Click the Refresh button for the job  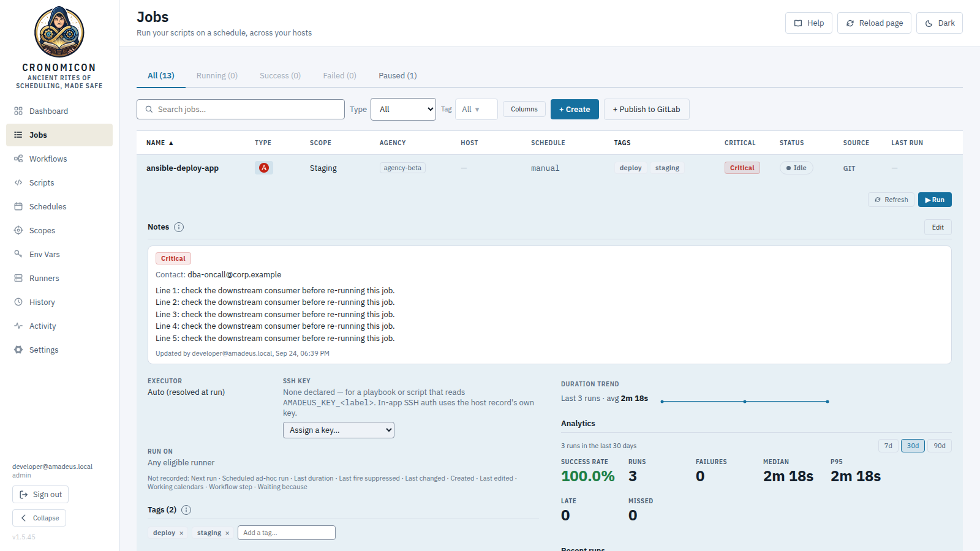[x=891, y=200]
